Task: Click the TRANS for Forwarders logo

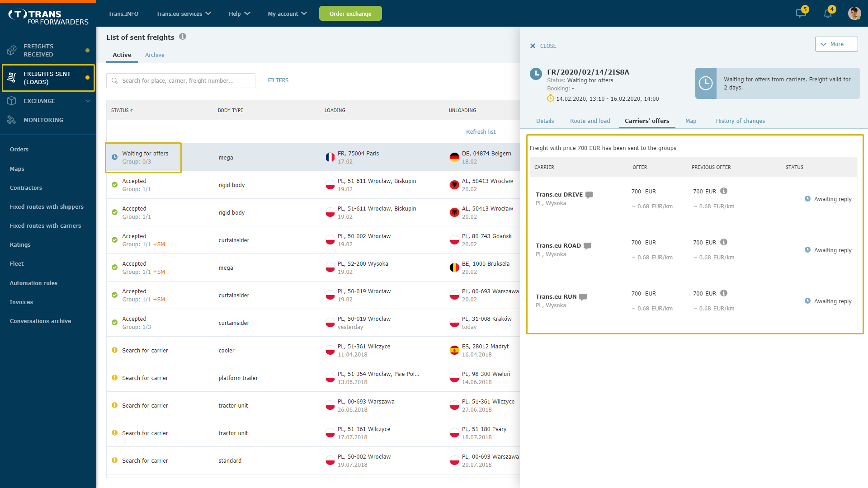Action: pos(48,17)
